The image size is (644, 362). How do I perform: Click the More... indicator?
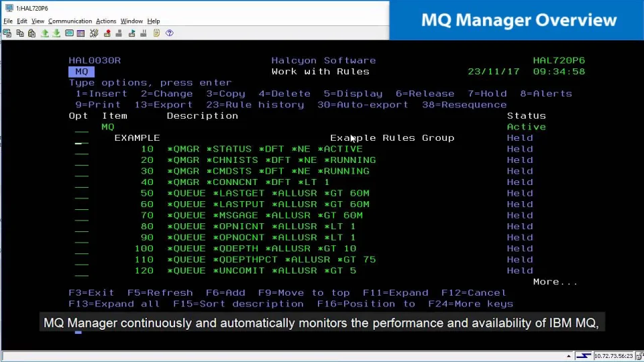pos(555,282)
